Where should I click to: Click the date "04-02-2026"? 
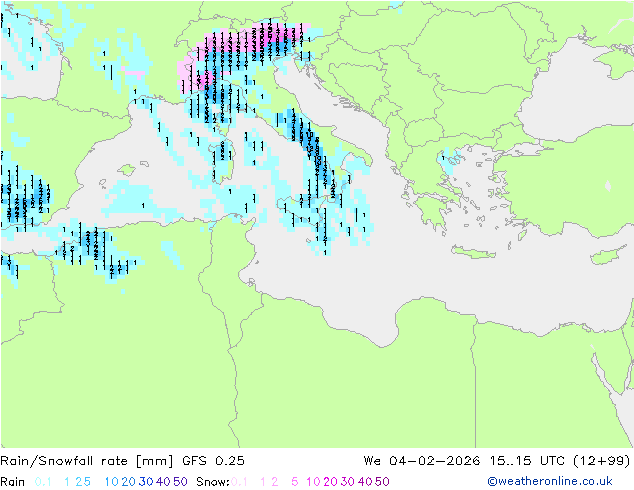pyautogui.click(x=434, y=461)
